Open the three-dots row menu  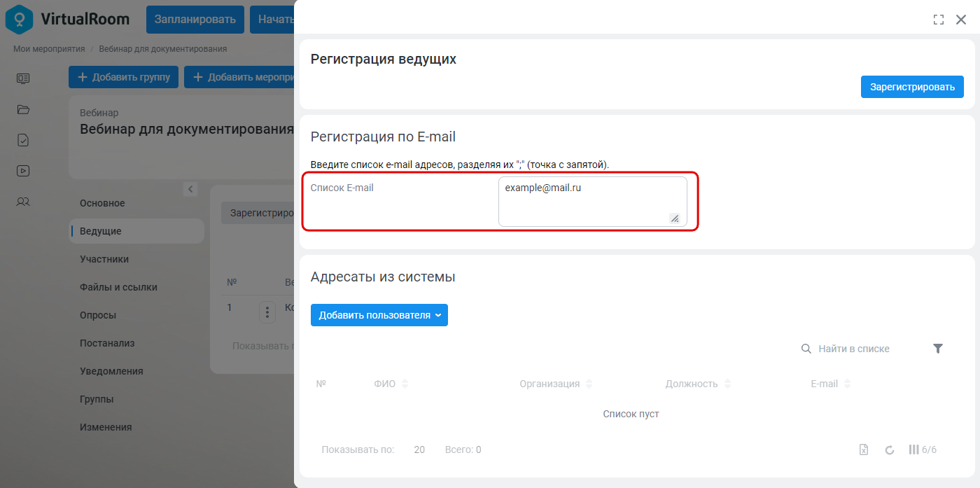[x=267, y=312]
